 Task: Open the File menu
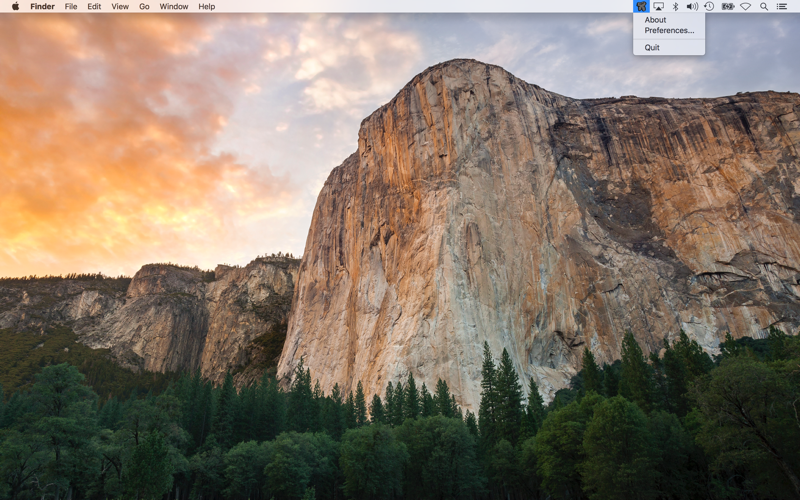coord(71,6)
